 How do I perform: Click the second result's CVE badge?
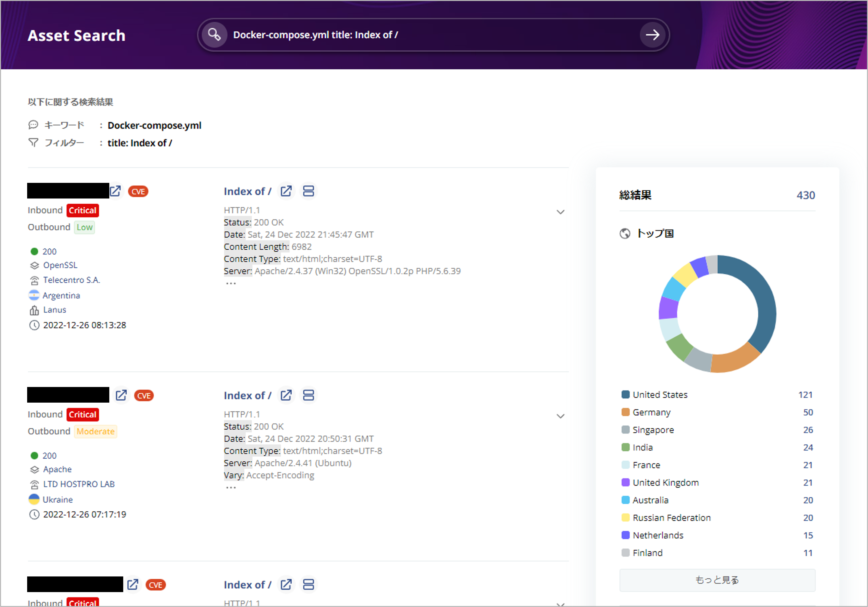[144, 396]
